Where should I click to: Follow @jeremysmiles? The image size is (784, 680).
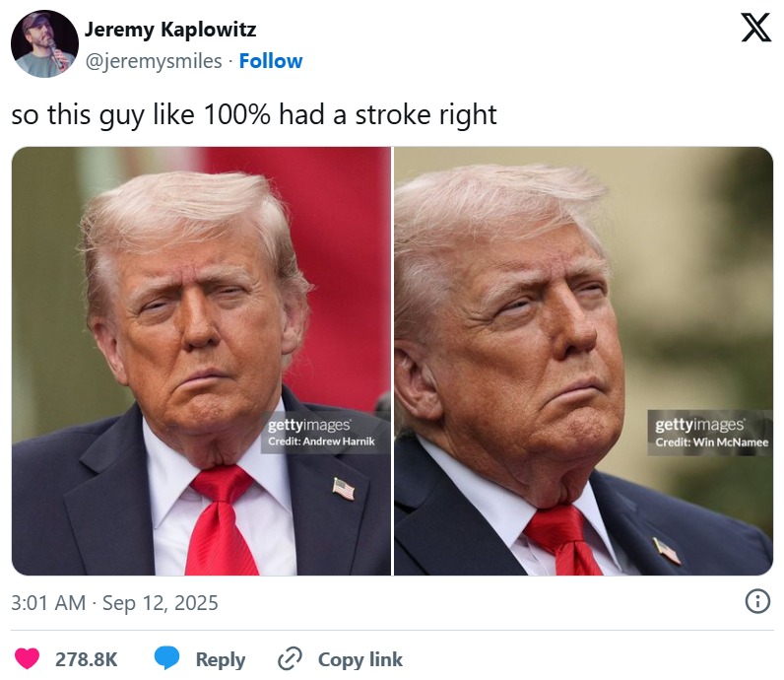pos(271,61)
